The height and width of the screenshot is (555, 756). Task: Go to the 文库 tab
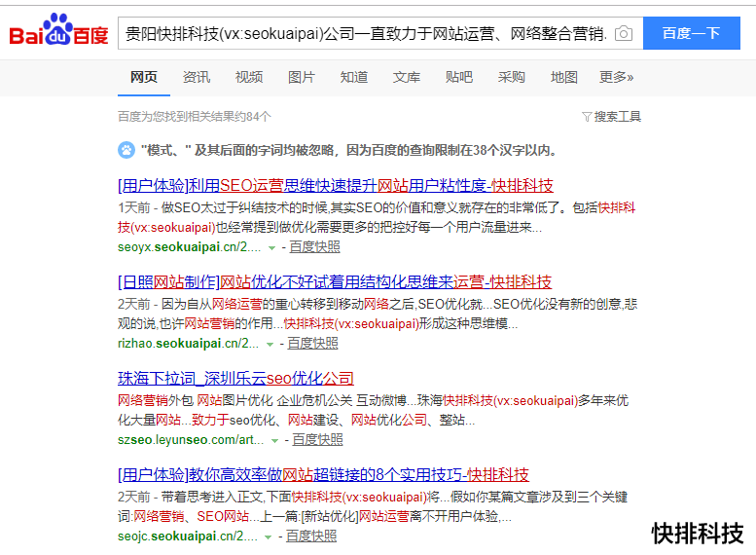[x=407, y=77]
